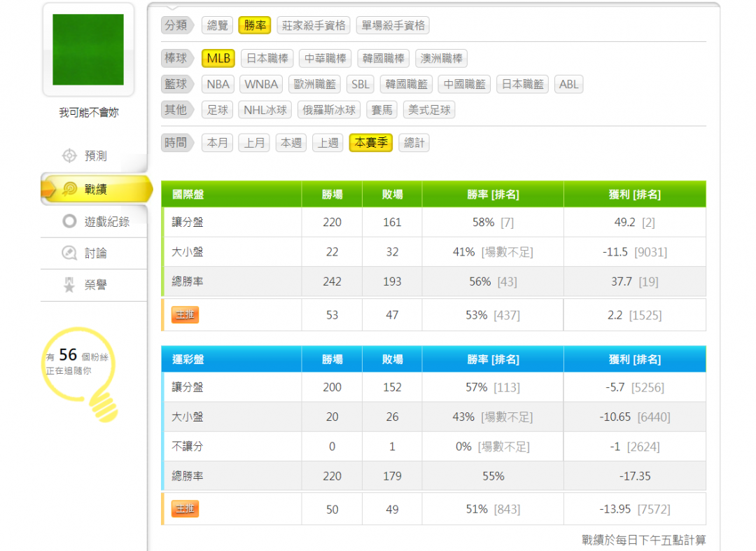
Task: Select the 日本職籃 filter
Action: [523, 84]
